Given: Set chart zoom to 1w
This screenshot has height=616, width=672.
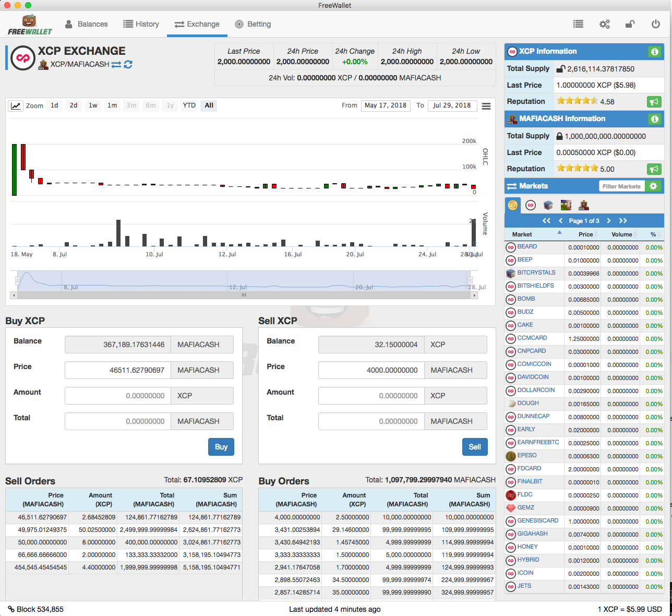Looking at the screenshot, I should [x=93, y=105].
